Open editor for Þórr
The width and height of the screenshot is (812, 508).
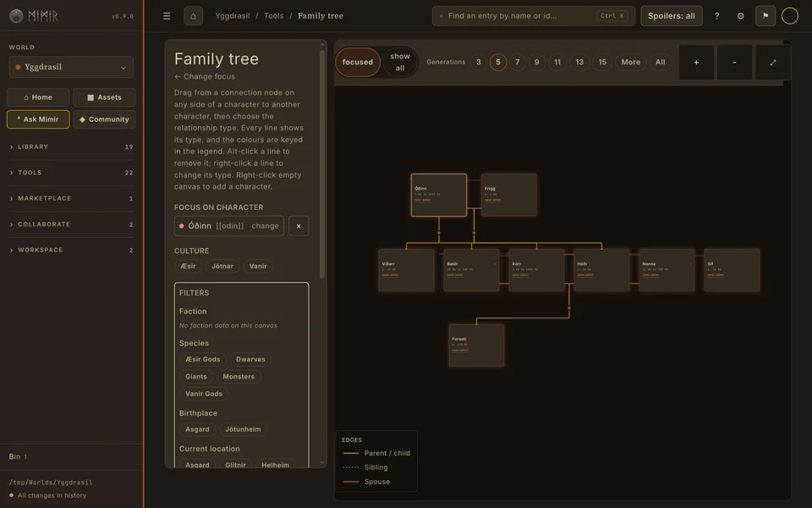[x=520, y=275]
